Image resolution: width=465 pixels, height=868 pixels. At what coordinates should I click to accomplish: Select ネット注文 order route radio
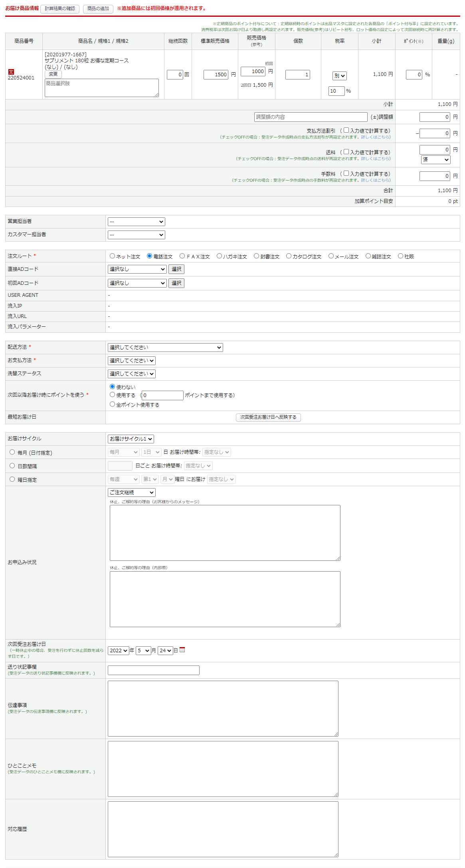point(113,256)
